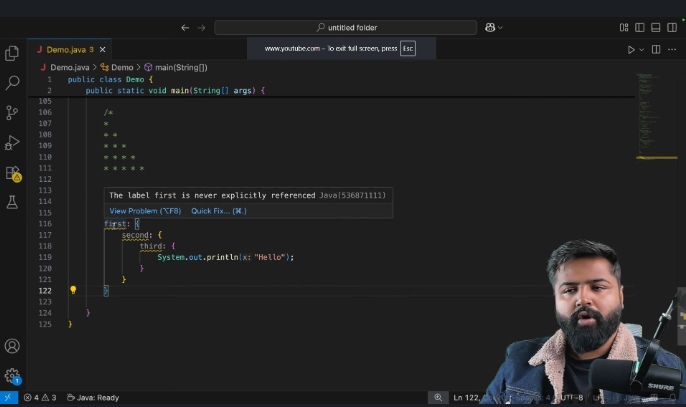Expand the run options dropdown arrow

pyautogui.click(x=641, y=50)
